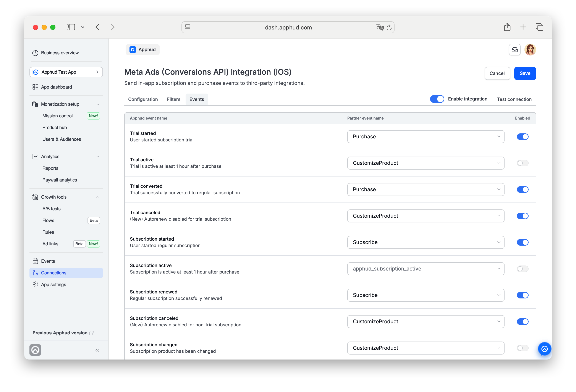Screen dimensions: 576x392
Task: Disable the Trial started event toggle
Action: 523,137
